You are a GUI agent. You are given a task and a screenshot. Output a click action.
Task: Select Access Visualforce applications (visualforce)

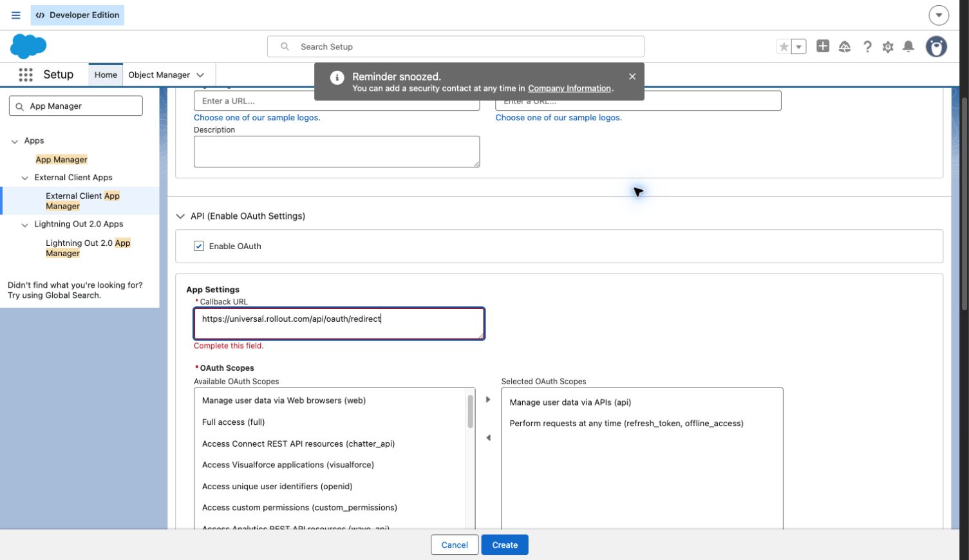point(288,465)
